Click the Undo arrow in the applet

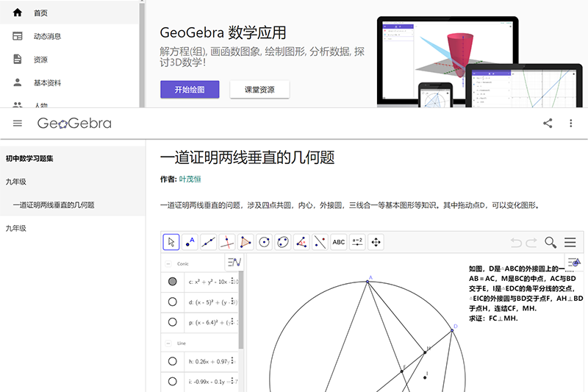pyautogui.click(x=516, y=243)
